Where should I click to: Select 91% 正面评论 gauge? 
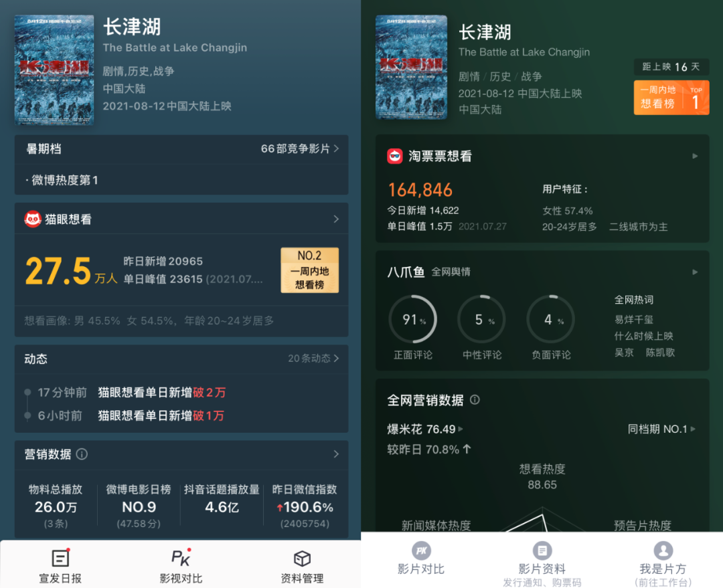pyautogui.click(x=412, y=319)
